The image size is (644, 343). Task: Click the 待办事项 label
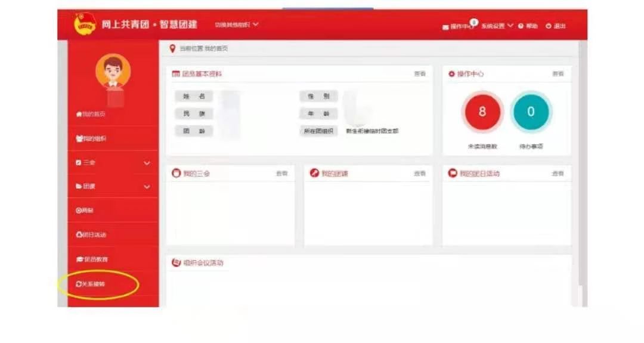click(x=531, y=146)
